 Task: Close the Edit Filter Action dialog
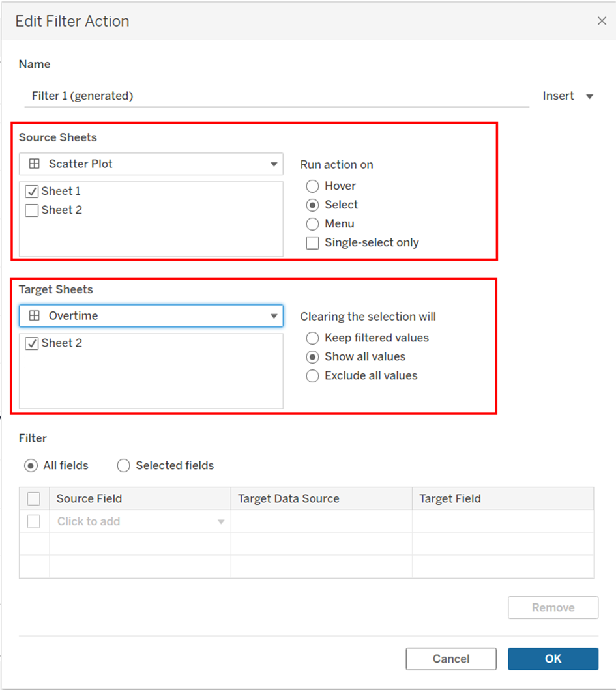click(602, 21)
